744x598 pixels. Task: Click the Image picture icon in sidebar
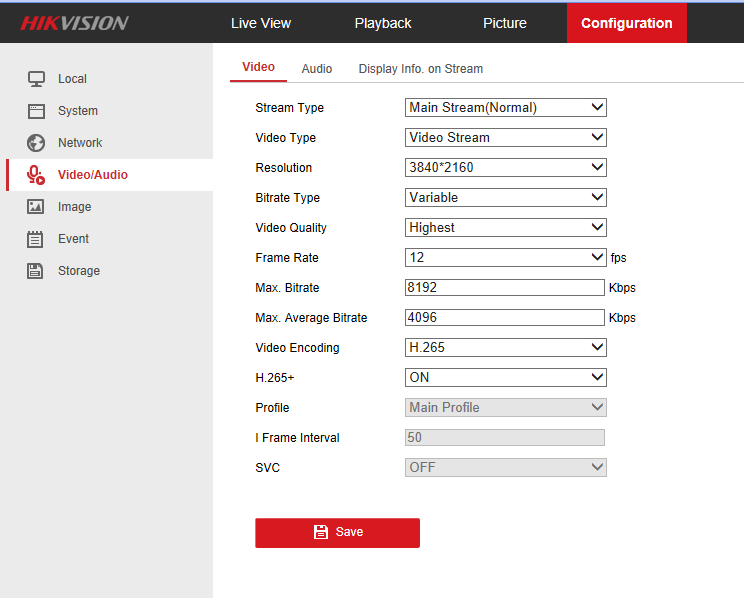click(36, 207)
